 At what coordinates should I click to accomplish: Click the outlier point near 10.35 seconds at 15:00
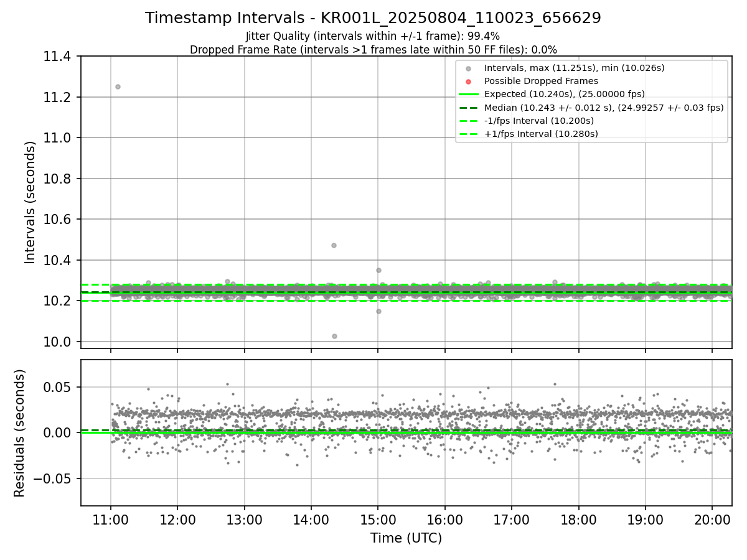tap(378, 270)
